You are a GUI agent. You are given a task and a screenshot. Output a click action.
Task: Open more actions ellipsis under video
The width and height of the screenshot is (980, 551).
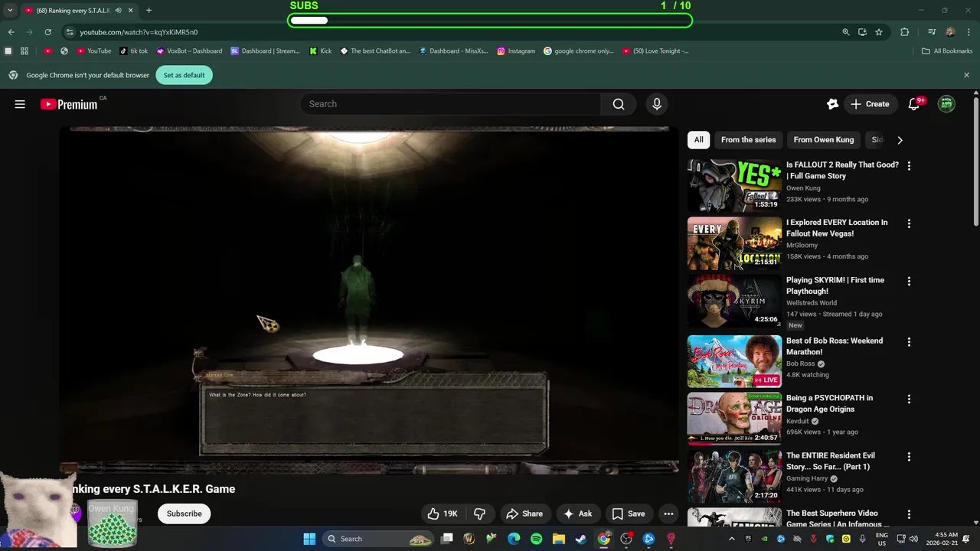668,514
